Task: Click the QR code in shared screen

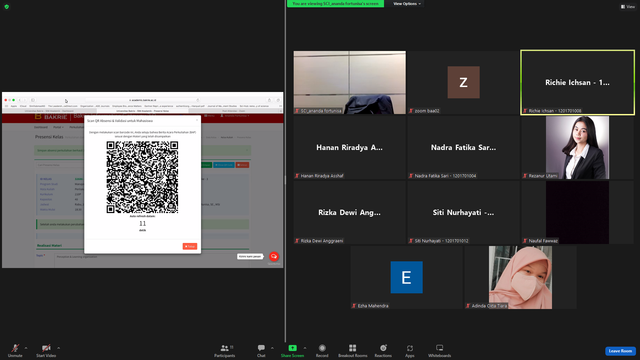Action: (x=142, y=177)
